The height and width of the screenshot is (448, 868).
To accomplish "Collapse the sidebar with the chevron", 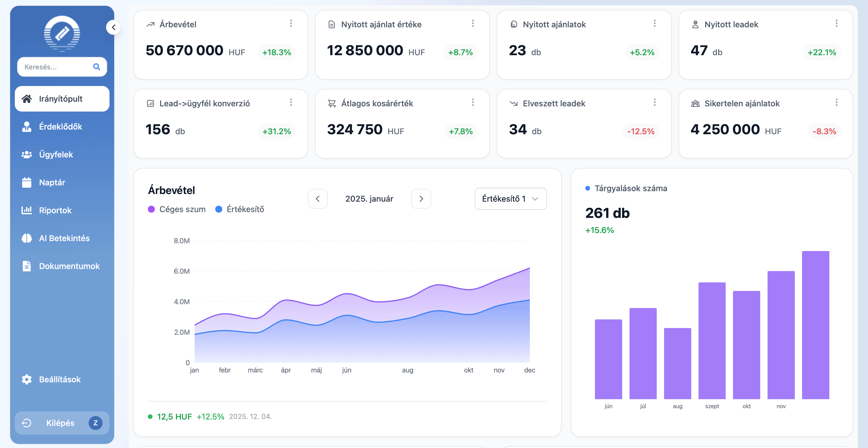I will [114, 27].
